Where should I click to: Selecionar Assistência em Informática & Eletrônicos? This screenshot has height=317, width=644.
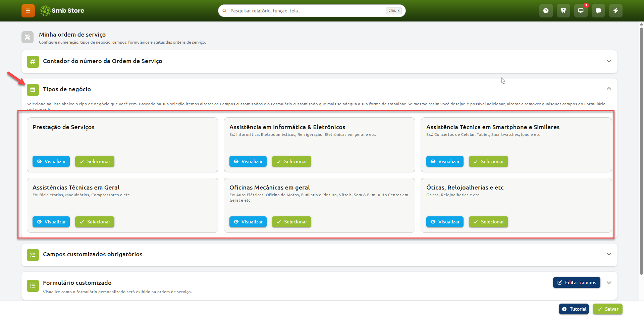tap(291, 161)
